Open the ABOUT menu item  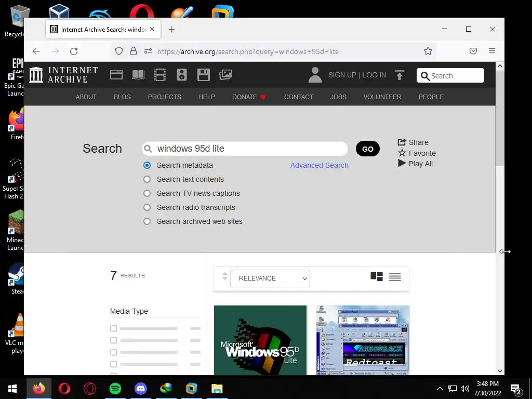pyautogui.click(x=86, y=97)
